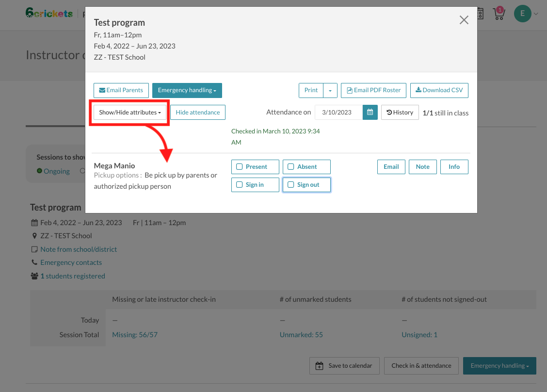This screenshot has width=547, height=392.
Task: Close the Test program dialog
Action: [464, 20]
